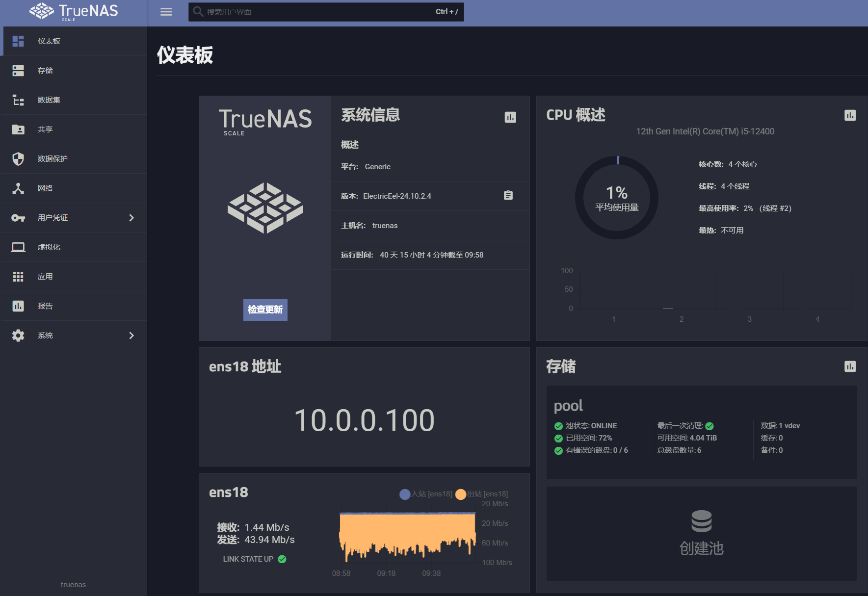
Task: Toggle inbound ens18 legend series
Action: coord(426,494)
